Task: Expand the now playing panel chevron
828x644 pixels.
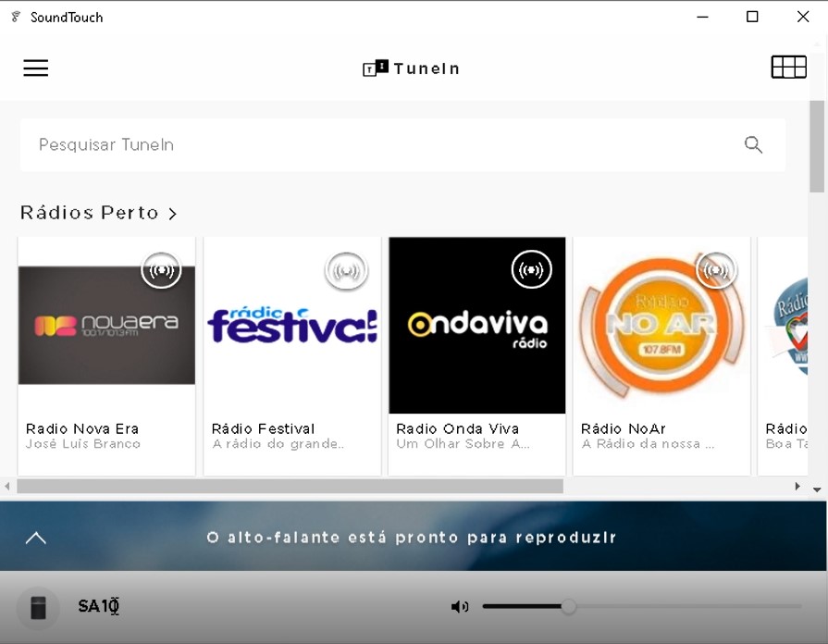Action: tap(35, 538)
